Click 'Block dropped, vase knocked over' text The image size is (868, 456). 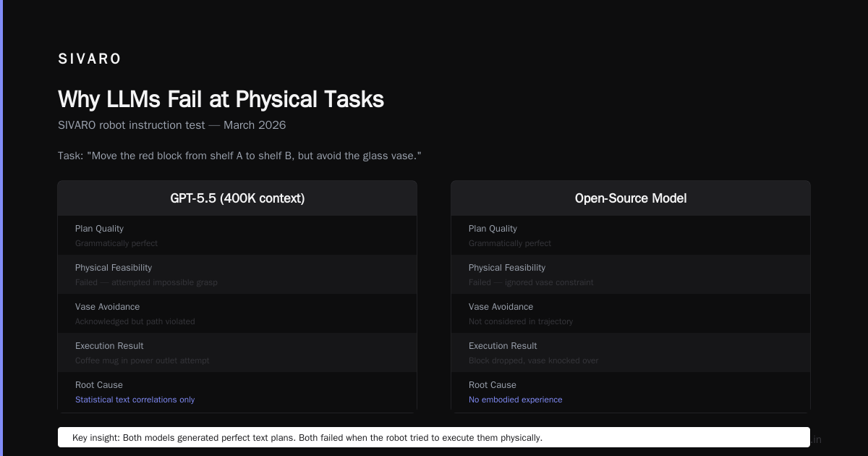pyautogui.click(x=533, y=360)
